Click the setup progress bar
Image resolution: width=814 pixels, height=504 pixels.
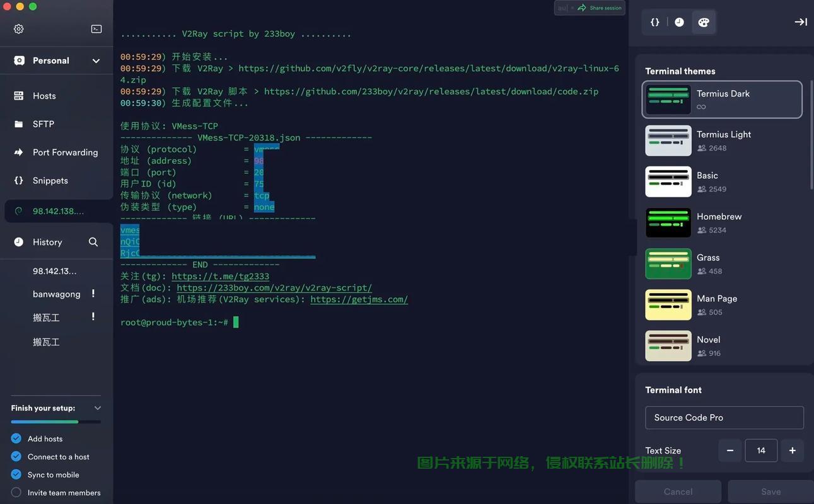55,421
